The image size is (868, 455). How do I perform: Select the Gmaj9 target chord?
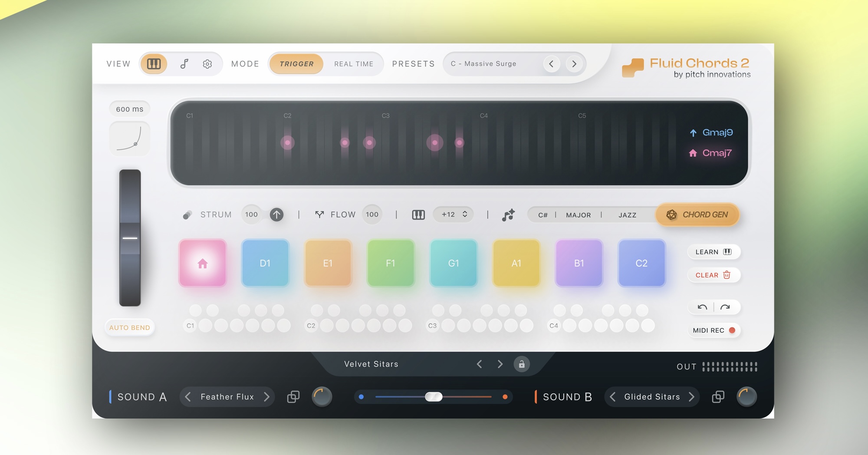(712, 132)
